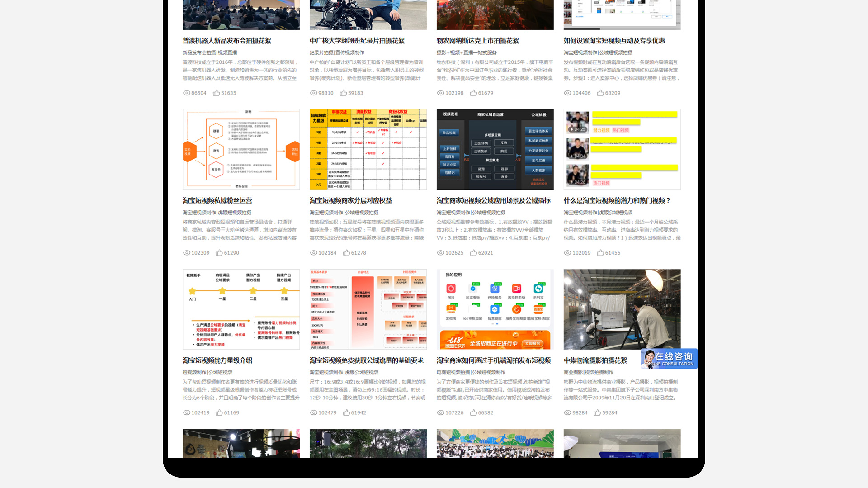
Task: Open article 淘宝短视频免费获取公域流量的基础要求
Action: pyautogui.click(x=367, y=360)
